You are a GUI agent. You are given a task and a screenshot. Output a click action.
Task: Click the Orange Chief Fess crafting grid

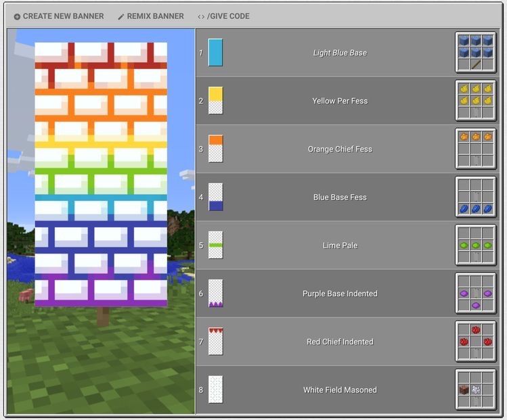[x=476, y=149]
